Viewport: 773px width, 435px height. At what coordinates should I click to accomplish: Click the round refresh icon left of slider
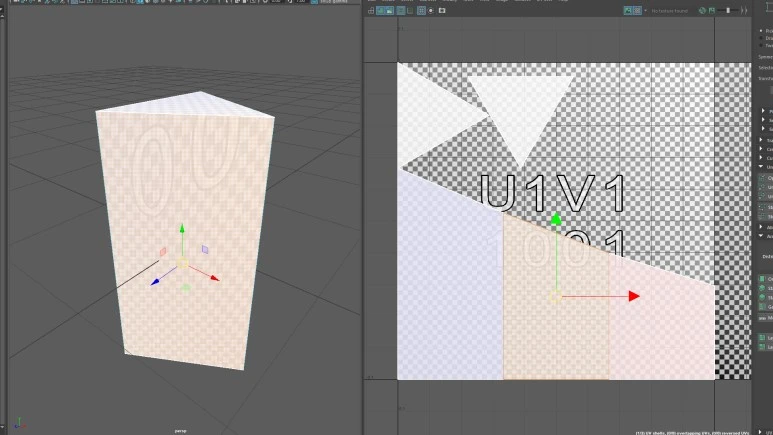(703, 10)
